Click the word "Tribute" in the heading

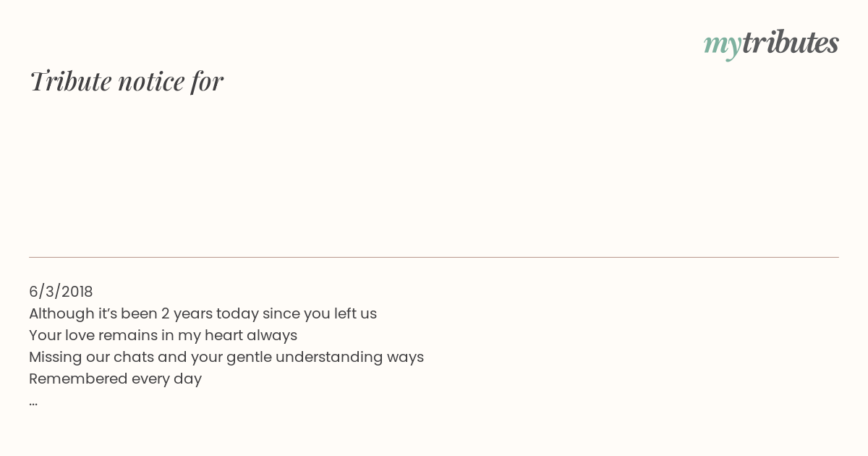click(x=71, y=81)
